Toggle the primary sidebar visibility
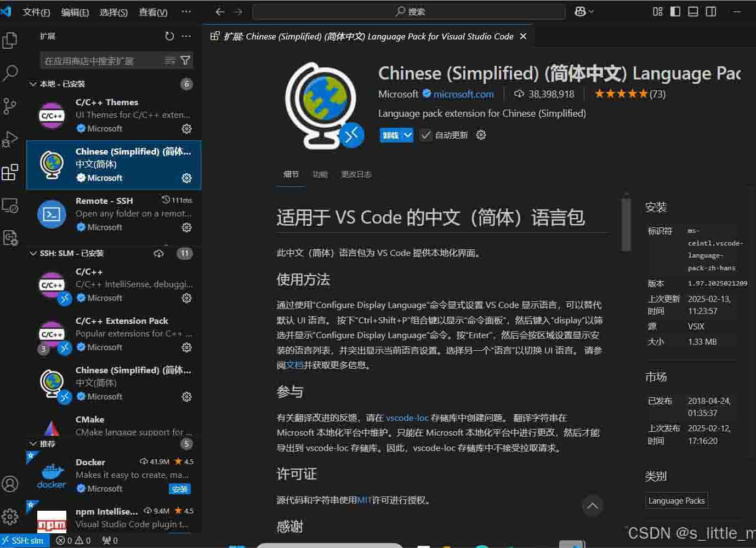Image resolution: width=756 pixels, height=548 pixels. [675, 12]
